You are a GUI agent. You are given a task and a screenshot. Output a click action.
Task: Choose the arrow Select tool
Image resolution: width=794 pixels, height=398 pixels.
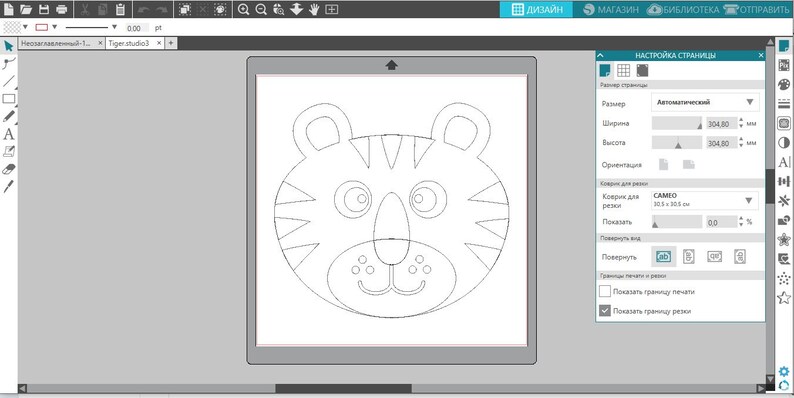tap(9, 47)
